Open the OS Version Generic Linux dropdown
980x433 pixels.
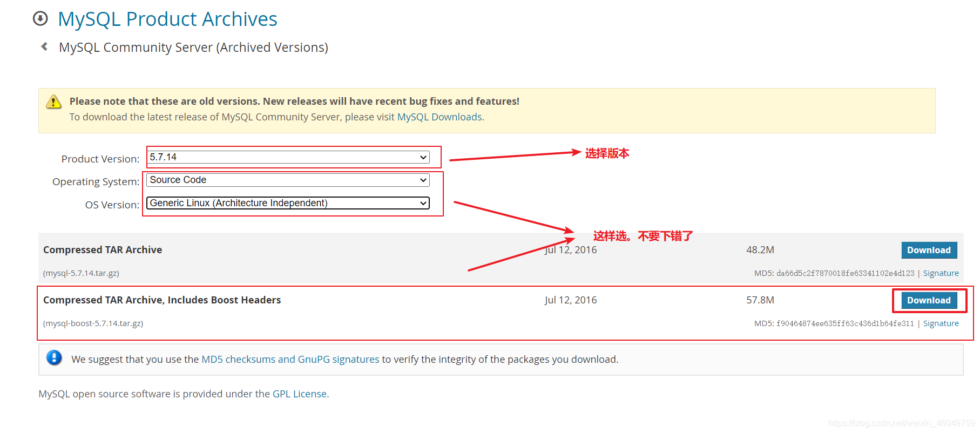288,203
